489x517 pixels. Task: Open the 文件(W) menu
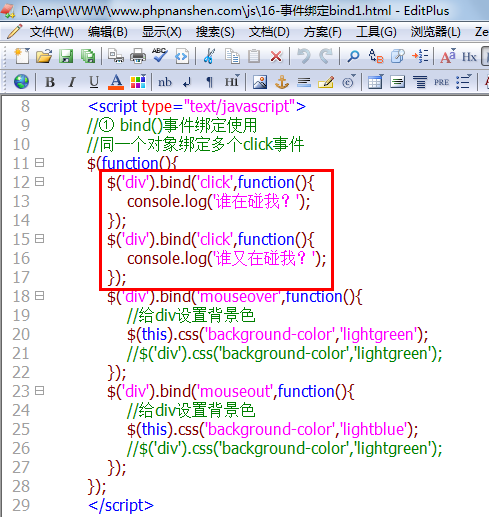click(x=52, y=32)
